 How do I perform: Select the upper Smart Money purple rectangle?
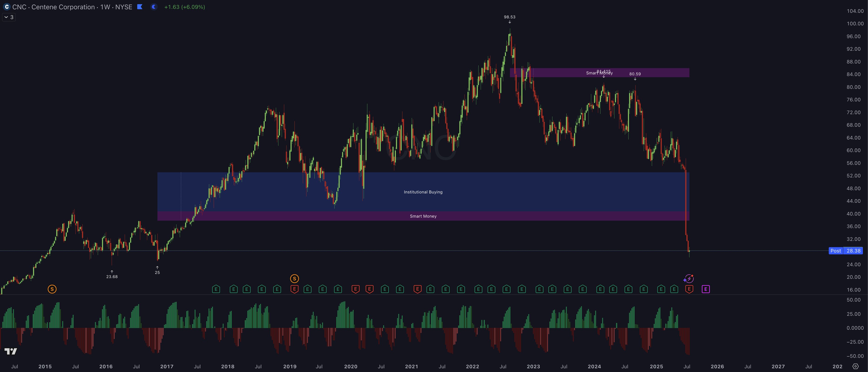556,73
